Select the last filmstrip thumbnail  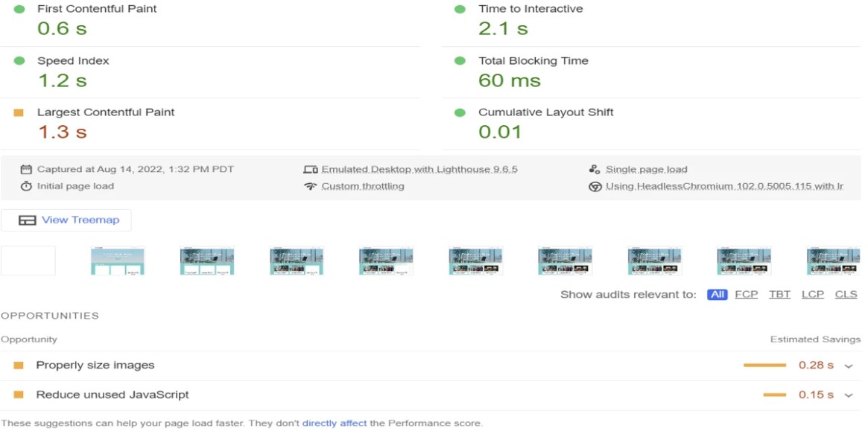pos(834,261)
